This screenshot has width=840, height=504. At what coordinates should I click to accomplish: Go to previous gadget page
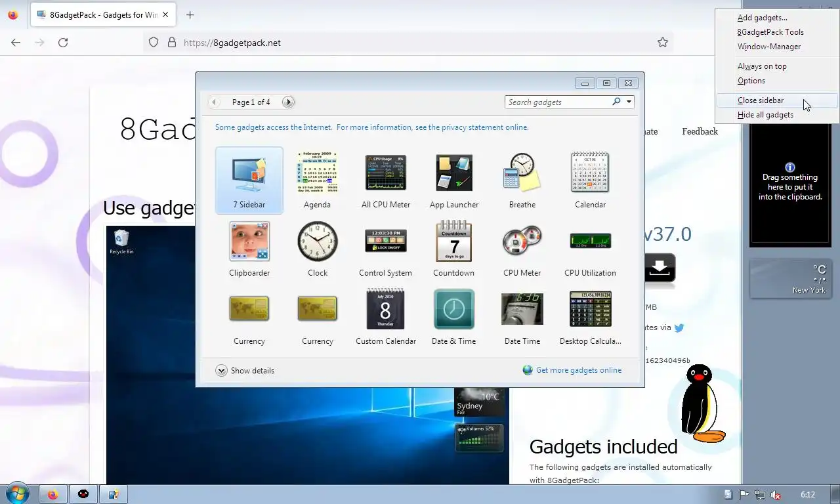[x=214, y=102]
